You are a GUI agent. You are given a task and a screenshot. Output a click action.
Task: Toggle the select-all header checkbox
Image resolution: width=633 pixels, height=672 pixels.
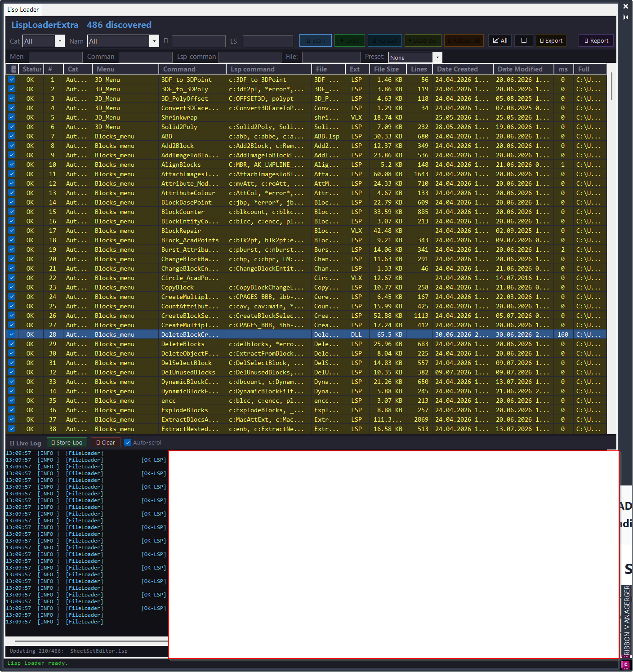tap(13, 69)
